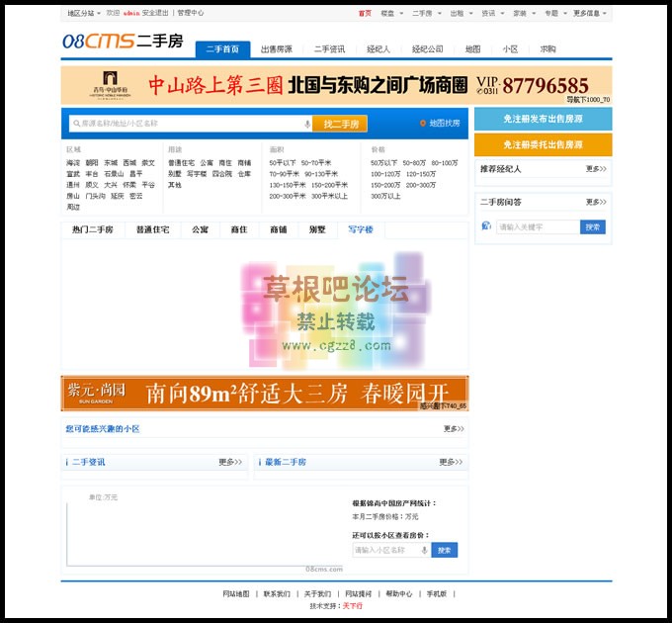The image size is (672, 623).
Task: Expand the 更多信息 dropdown
Action: point(590,13)
